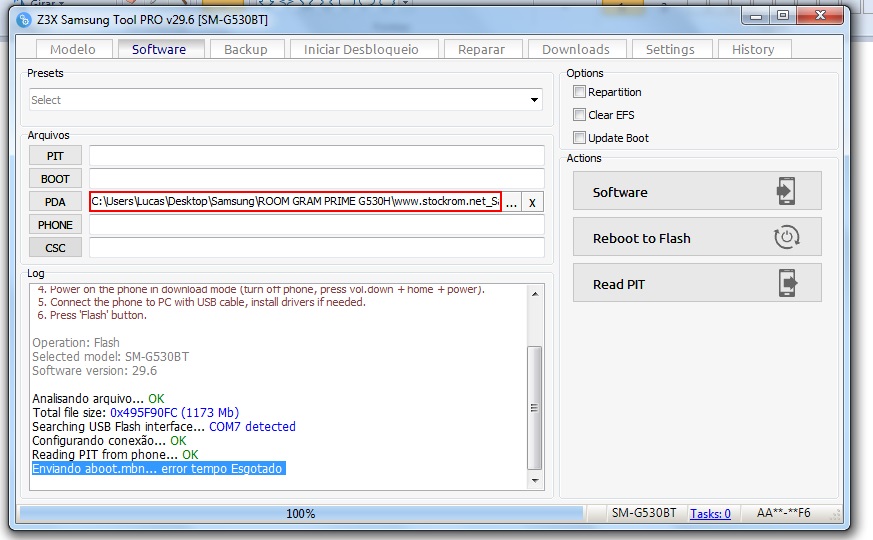Click the PIT file path field
The height and width of the screenshot is (540, 873).
[x=317, y=156]
